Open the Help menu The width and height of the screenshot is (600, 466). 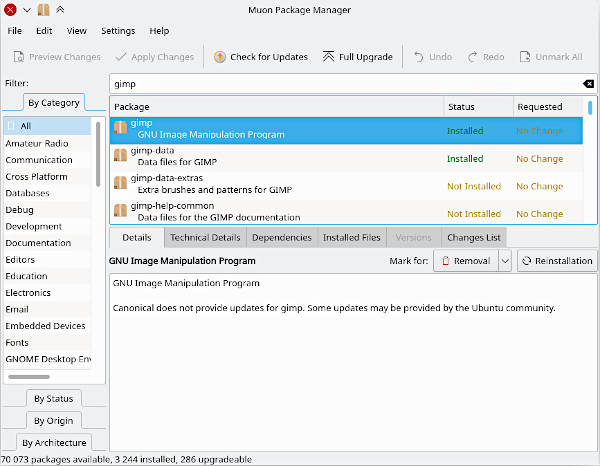pos(159,31)
